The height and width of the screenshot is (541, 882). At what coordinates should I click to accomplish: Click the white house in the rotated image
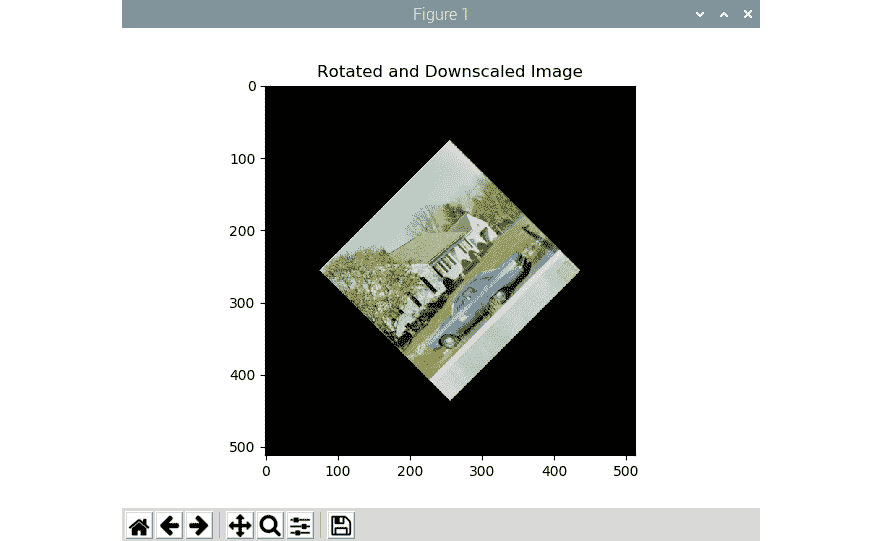tap(450, 250)
